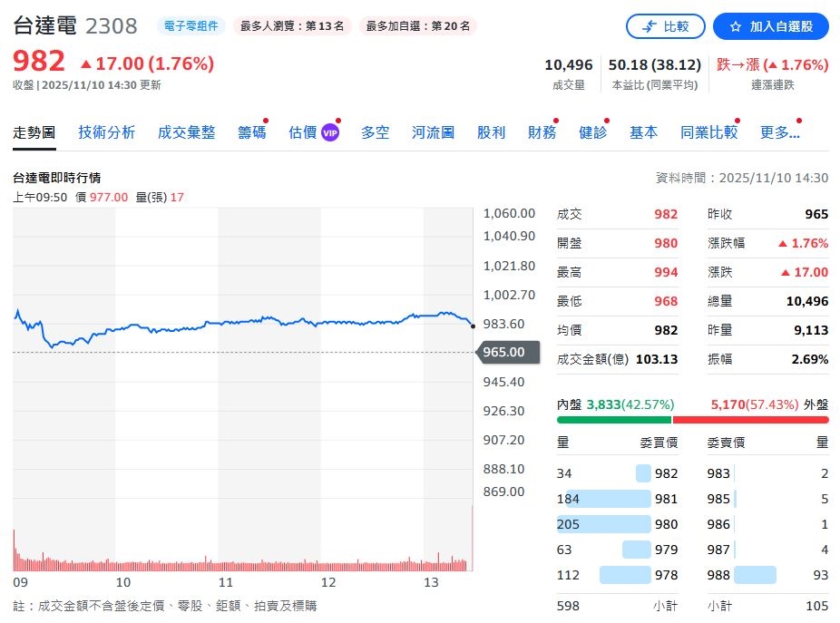Switch to the 同業比較 tab
The height and width of the screenshot is (623, 840).
pos(708,131)
